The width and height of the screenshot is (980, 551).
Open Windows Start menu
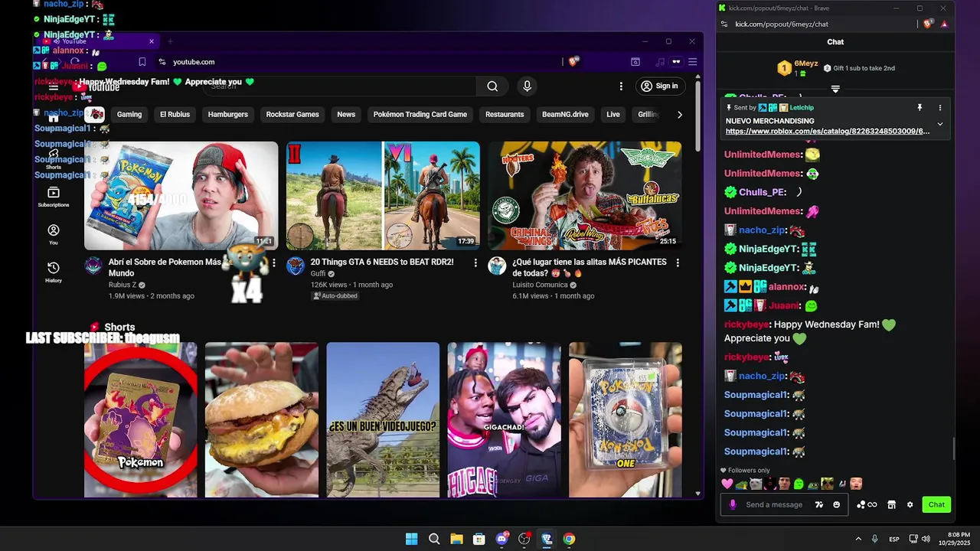tap(412, 539)
